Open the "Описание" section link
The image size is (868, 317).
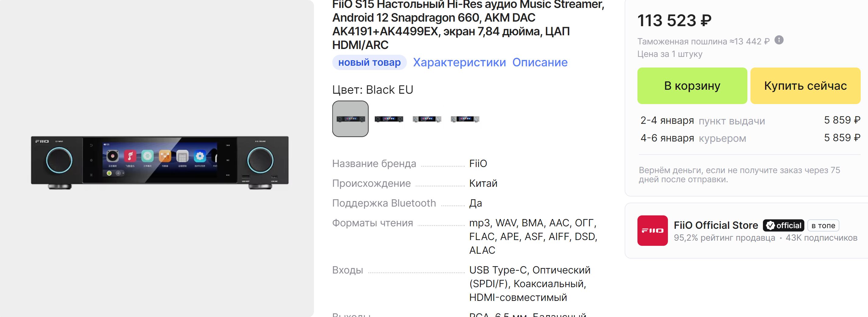click(540, 62)
